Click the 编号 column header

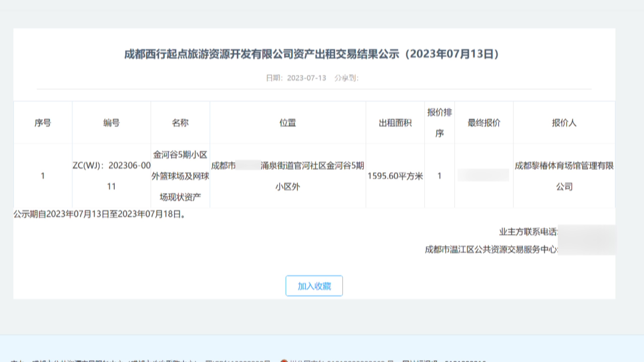[x=112, y=123]
